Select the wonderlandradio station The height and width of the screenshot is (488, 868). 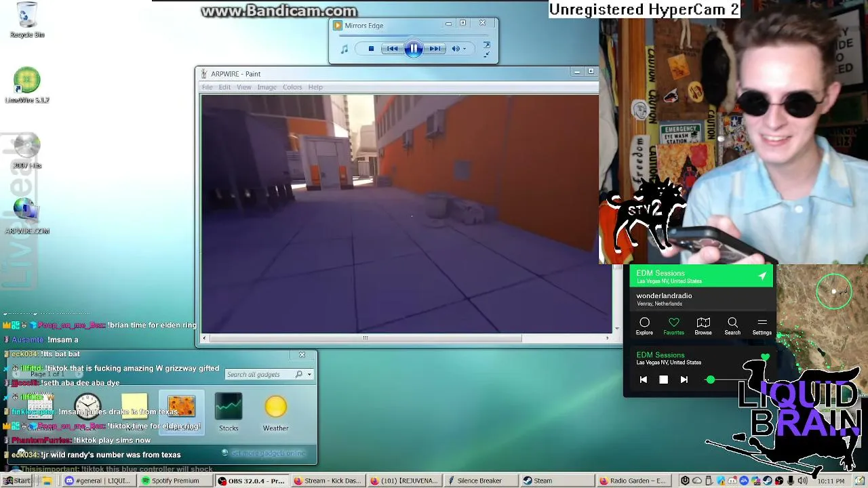point(701,299)
